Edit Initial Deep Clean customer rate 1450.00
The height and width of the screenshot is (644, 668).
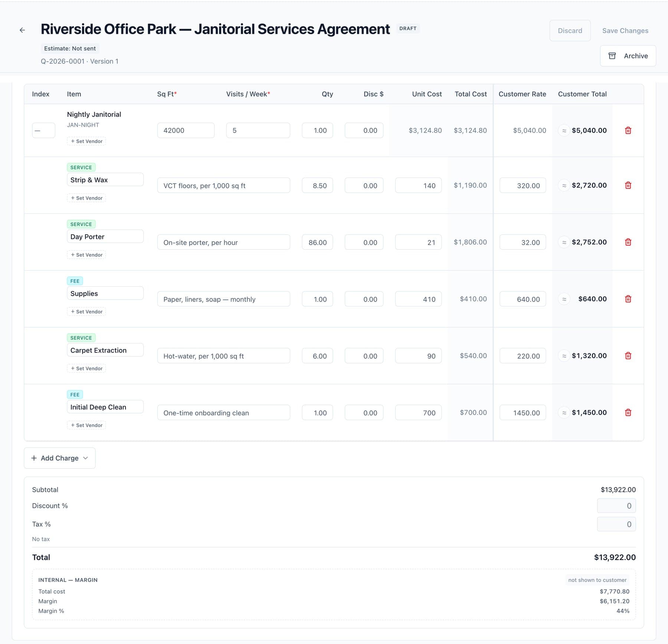[x=523, y=412]
